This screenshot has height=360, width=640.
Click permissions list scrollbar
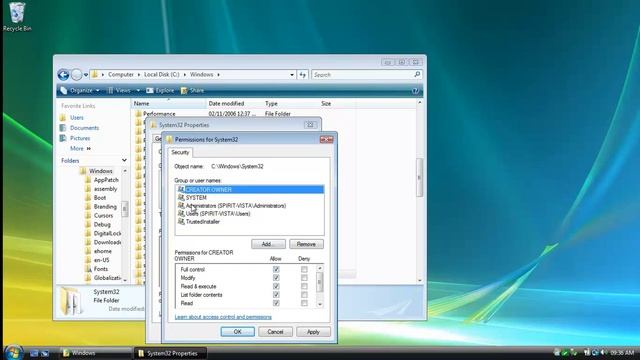click(320, 286)
